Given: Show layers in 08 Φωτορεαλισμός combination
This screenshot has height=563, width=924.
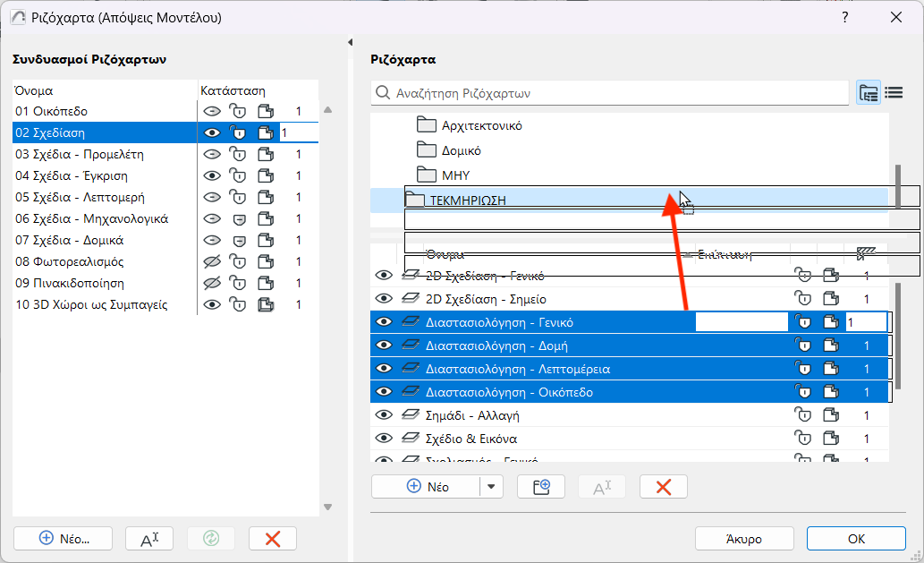Looking at the screenshot, I should point(212,262).
